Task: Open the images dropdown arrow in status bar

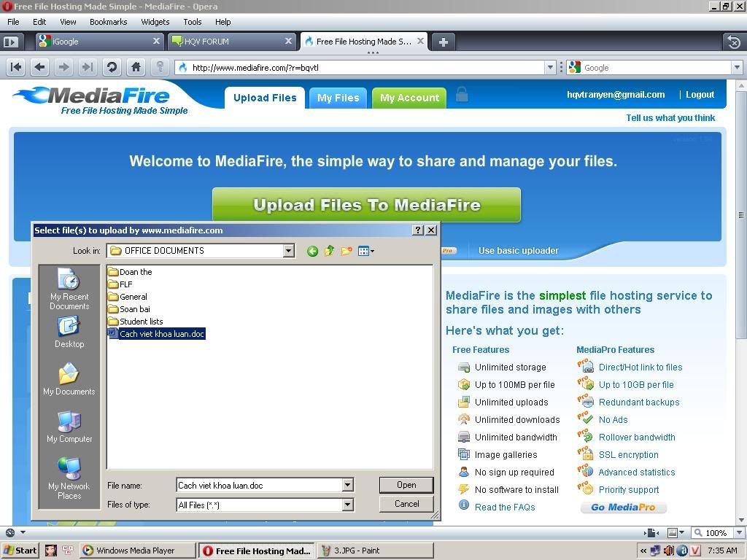Action: point(682,532)
